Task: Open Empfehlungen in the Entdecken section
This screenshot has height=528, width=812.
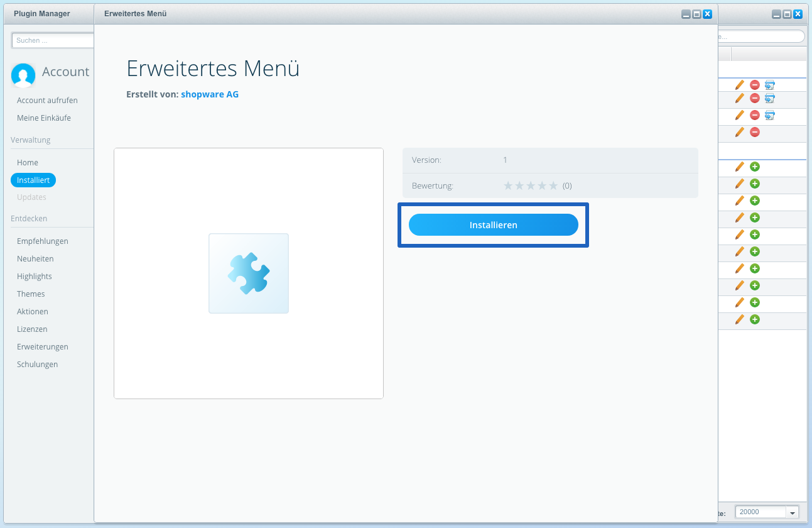Action: (x=43, y=241)
